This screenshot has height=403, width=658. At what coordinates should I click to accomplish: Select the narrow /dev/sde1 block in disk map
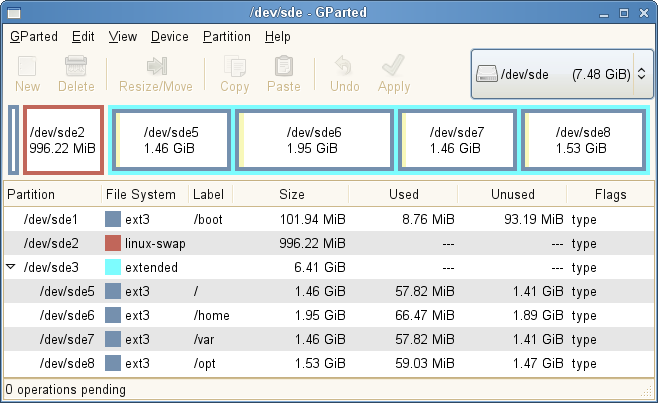click(x=13, y=140)
